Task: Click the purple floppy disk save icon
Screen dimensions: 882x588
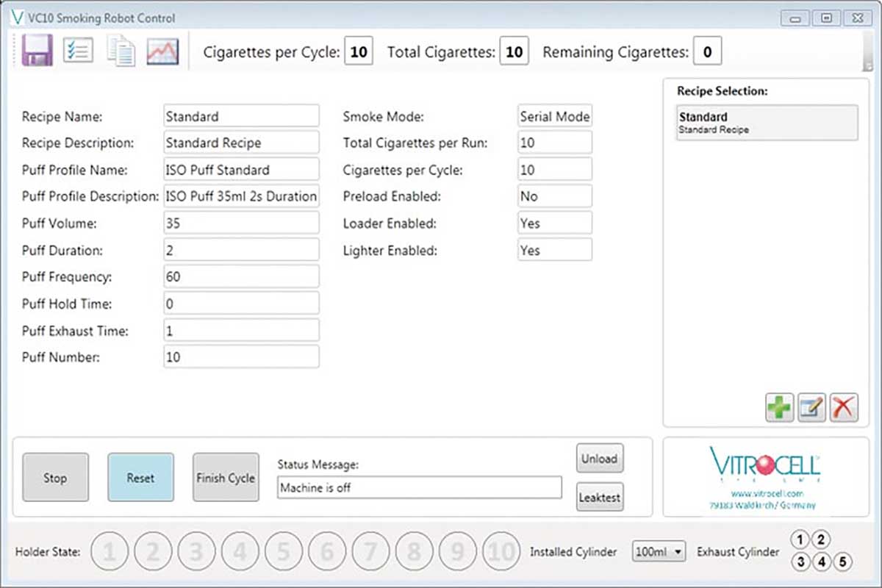Action: click(37, 51)
